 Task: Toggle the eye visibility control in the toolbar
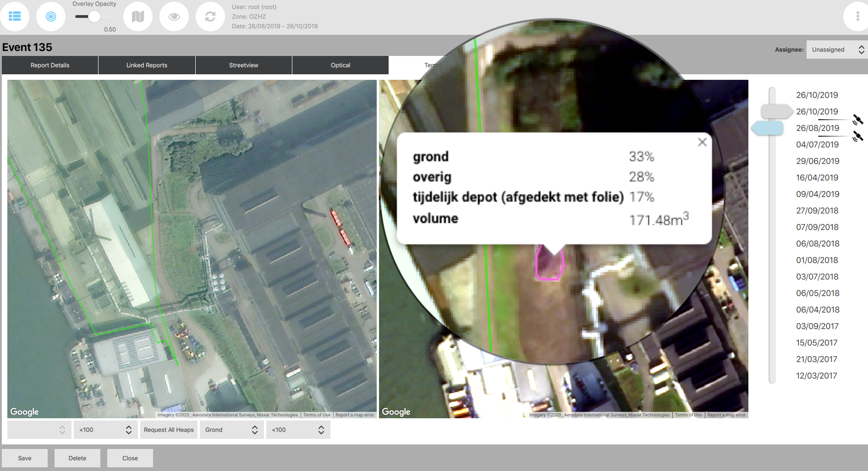click(x=174, y=16)
